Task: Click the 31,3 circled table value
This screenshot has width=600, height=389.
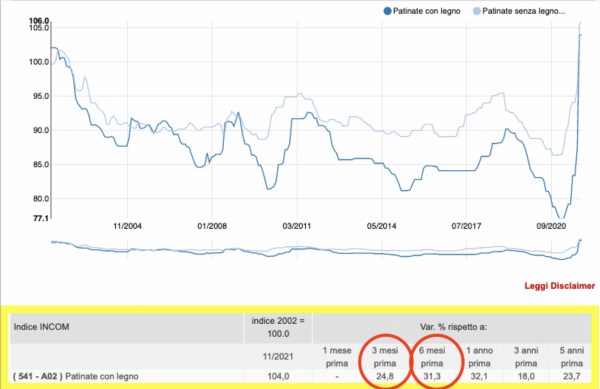Action: [432, 376]
